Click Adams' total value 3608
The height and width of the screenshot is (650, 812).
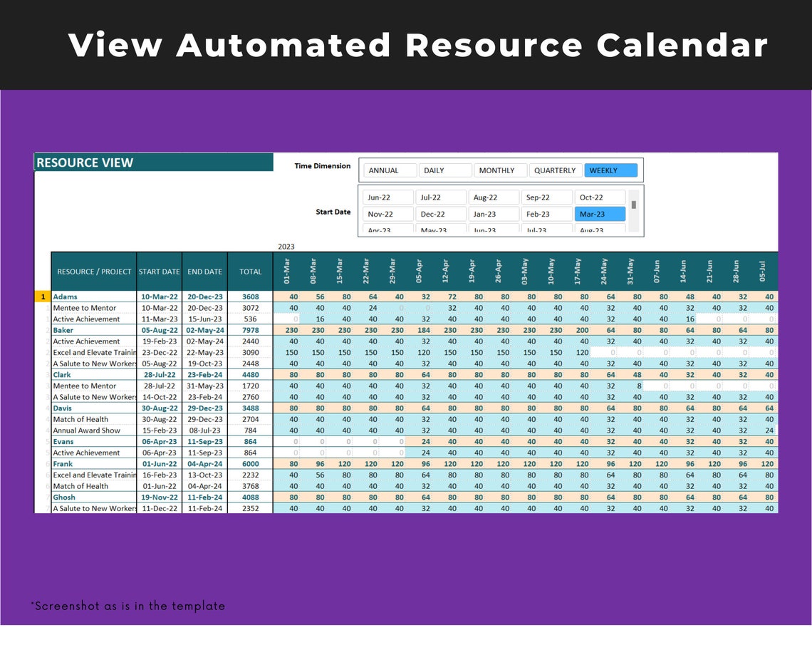click(250, 297)
